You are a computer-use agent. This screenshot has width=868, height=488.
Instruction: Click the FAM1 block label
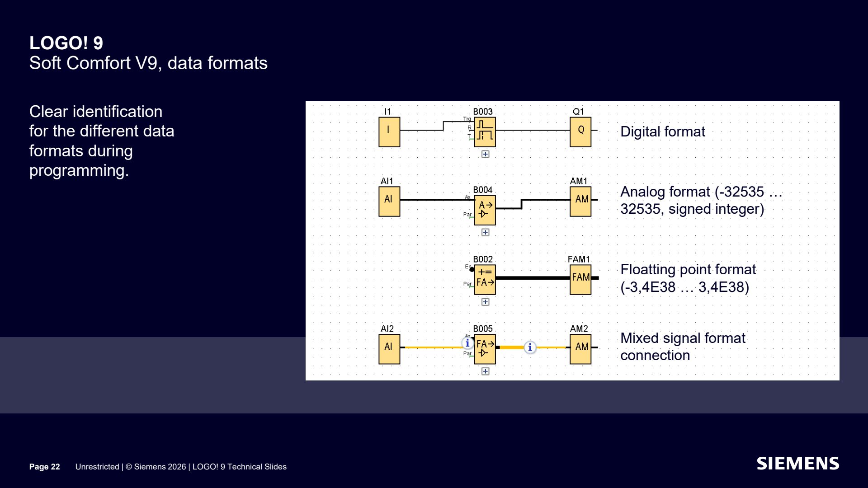[579, 259]
